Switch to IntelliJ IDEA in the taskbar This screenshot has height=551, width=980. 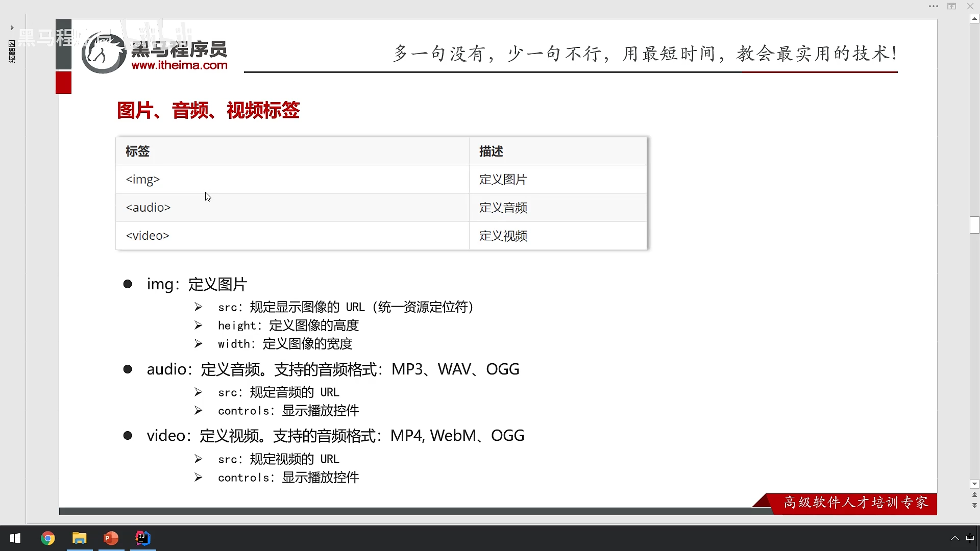tap(143, 538)
